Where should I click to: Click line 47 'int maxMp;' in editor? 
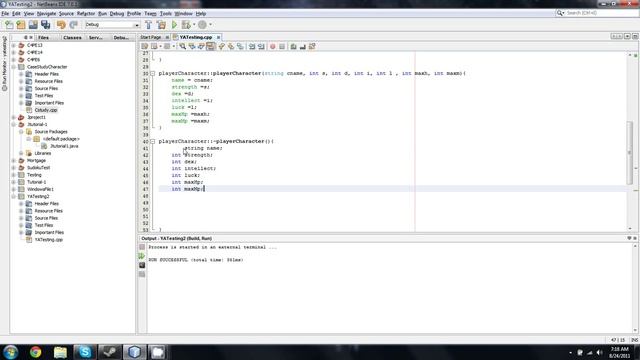pos(187,189)
